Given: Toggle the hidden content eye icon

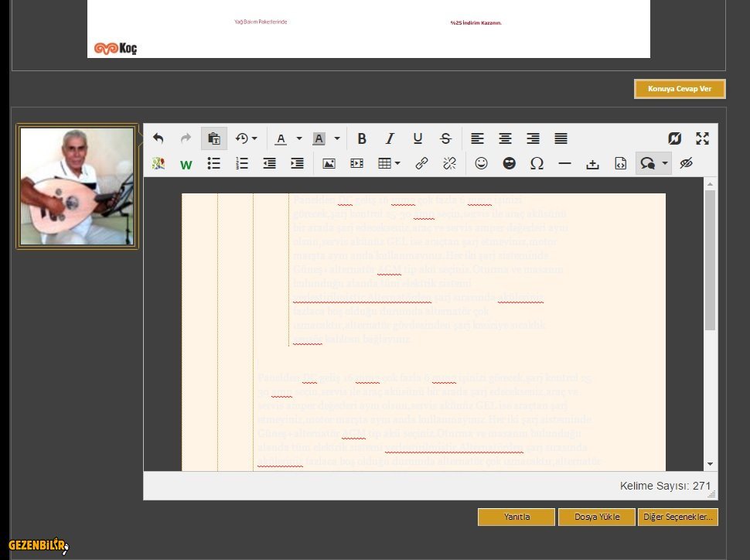Looking at the screenshot, I should (x=686, y=163).
